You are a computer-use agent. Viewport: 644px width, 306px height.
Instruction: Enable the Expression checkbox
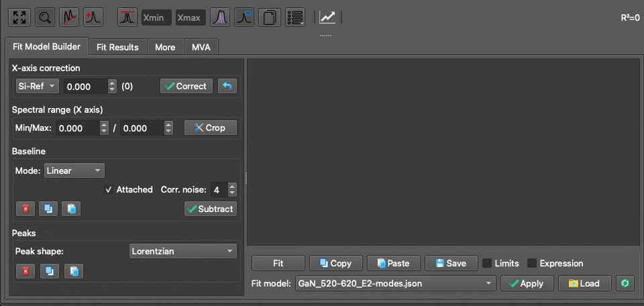[532, 263]
